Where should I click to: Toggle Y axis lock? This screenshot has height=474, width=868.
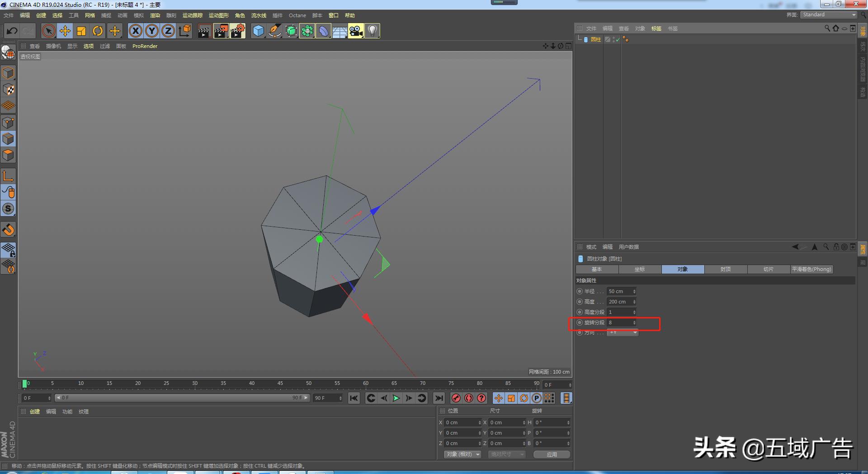coord(152,31)
